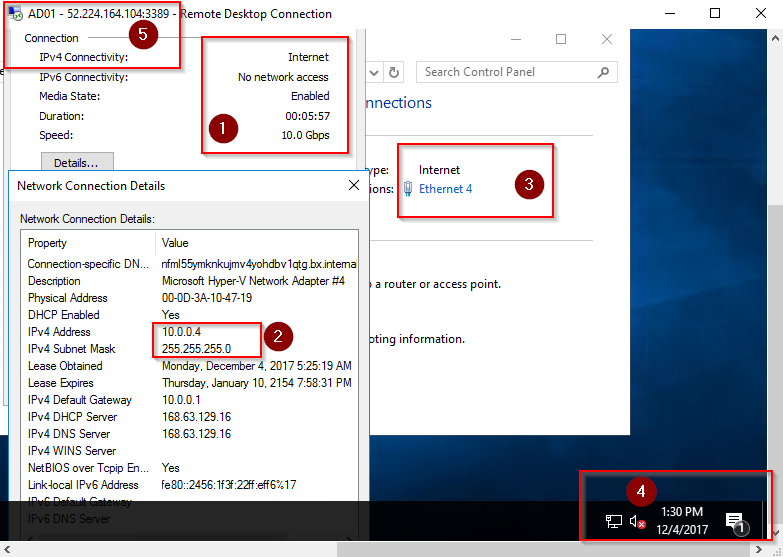Image resolution: width=783 pixels, height=557 pixels.
Task: Select the NetBIOS over Tcpip row
Action: [190, 468]
